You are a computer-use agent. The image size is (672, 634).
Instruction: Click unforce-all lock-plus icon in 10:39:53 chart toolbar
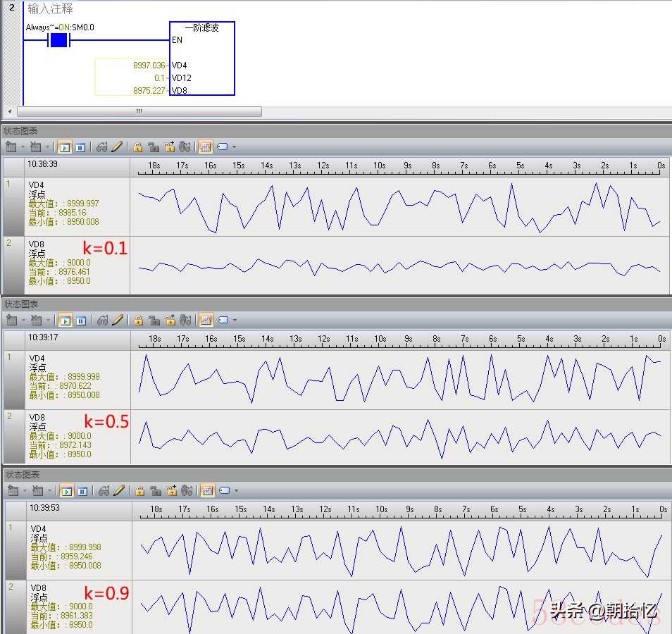[x=172, y=490]
